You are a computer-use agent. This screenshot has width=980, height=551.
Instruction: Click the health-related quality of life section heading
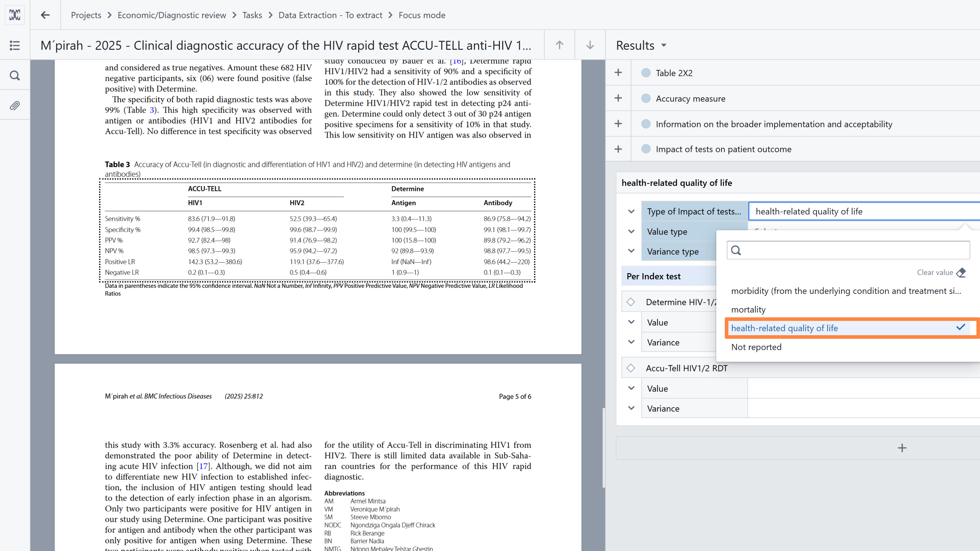[677, 183]
